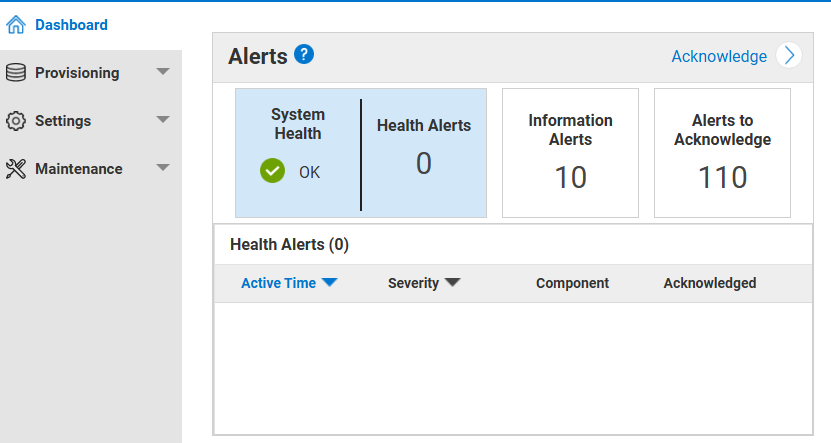Expand the Provisioning menu arrow
The image size is (831, 443).
163,72
